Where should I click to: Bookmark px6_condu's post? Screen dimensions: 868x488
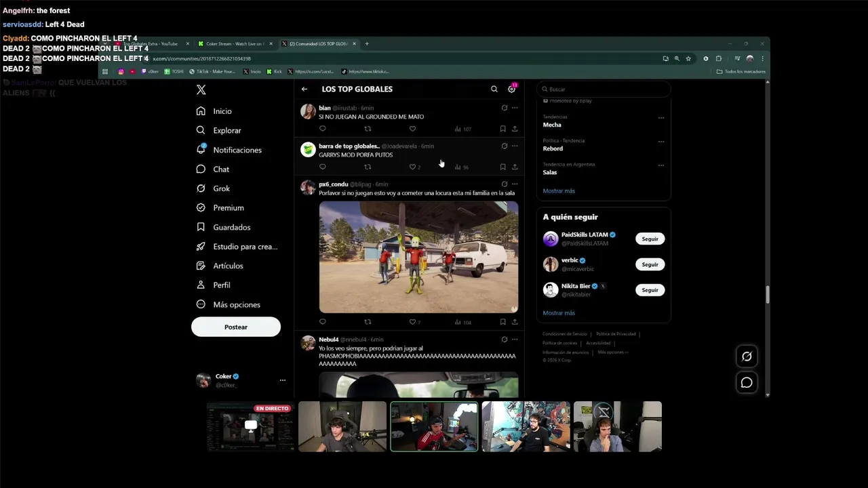tap(502, 322)
